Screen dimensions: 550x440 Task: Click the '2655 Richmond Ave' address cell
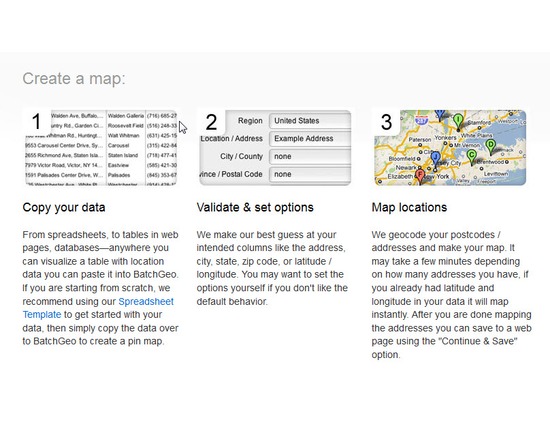pos(64,155)
